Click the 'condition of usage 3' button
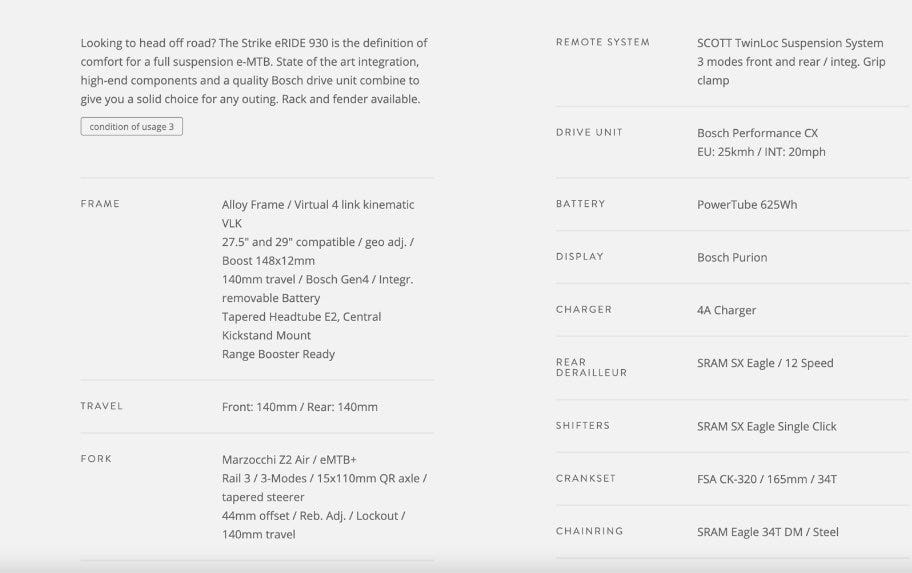Image resolution: width=912 pixels, height=573 pixels. tap(131, 127)
